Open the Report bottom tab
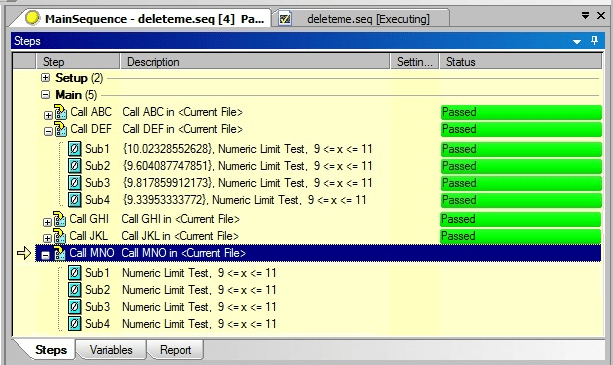 (176, 350)
